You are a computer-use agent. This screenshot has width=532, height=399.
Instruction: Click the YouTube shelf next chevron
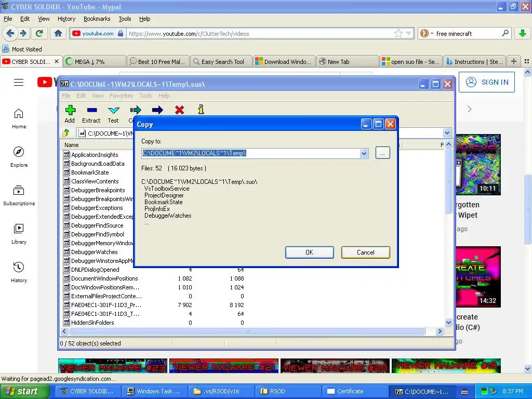tap(470, 109)
